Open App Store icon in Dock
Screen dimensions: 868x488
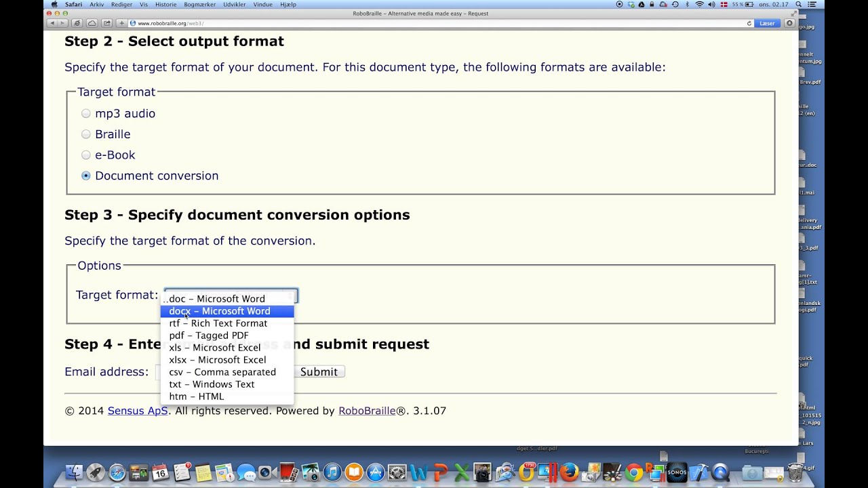[x=375, y=472]
